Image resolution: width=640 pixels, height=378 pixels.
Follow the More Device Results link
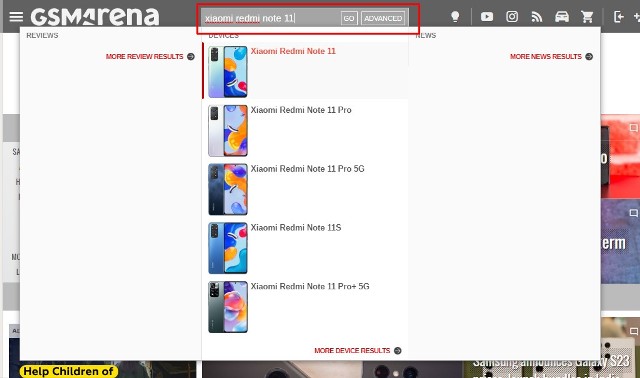[x=358, y=350]
